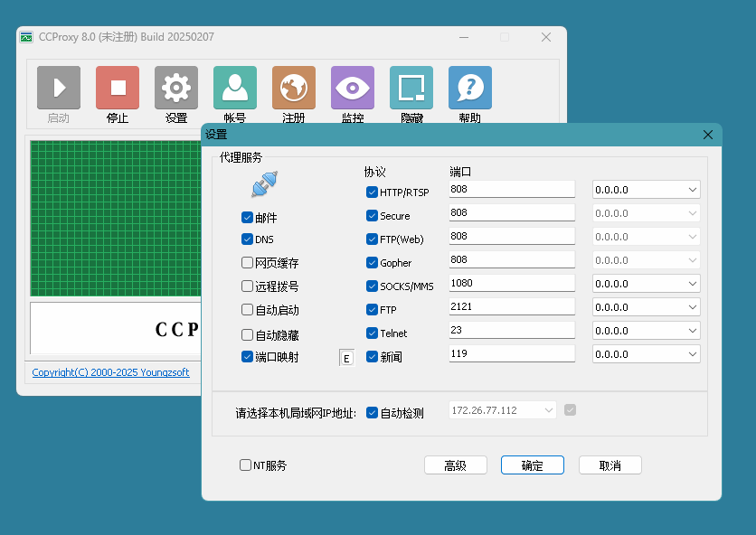Enable 网页缓存 (web cache) checkbox
This screenshot has height=535, width=756.
click(248, 263)
